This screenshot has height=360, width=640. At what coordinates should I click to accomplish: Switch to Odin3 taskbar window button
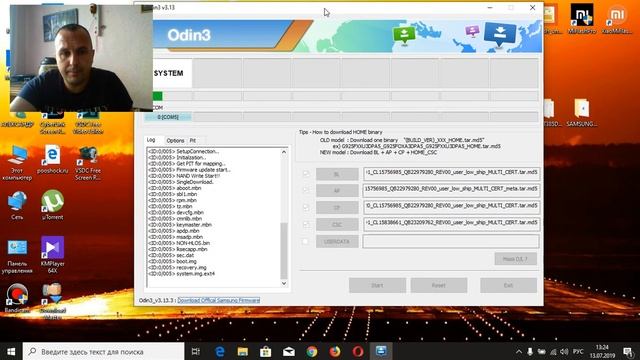[x=381, y=351]
